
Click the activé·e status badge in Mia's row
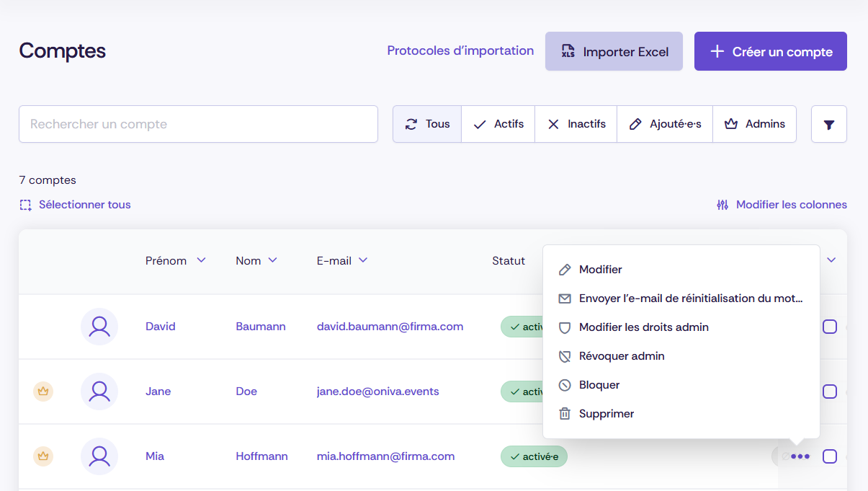(534, 456)
